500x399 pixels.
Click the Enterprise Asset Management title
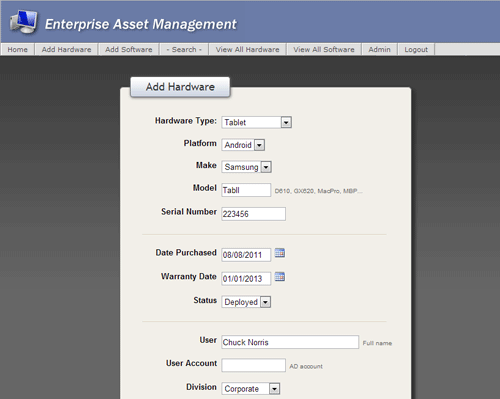tap(141, 24)
